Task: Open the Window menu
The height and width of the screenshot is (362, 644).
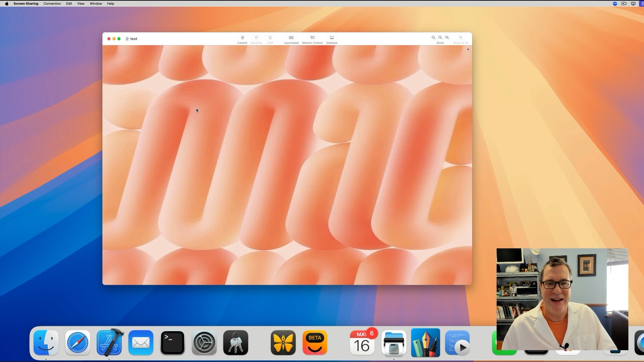Action: pyautogui.click(x=96, y=4)
